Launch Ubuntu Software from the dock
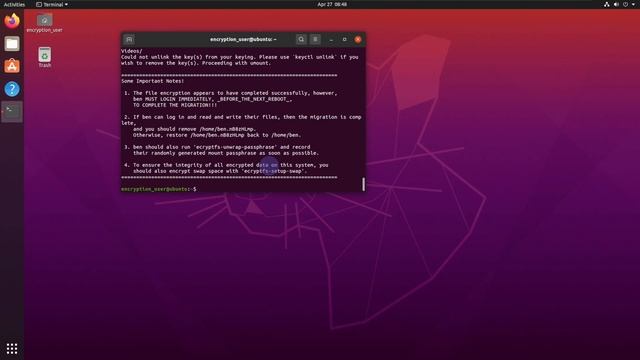 point(12,66)
